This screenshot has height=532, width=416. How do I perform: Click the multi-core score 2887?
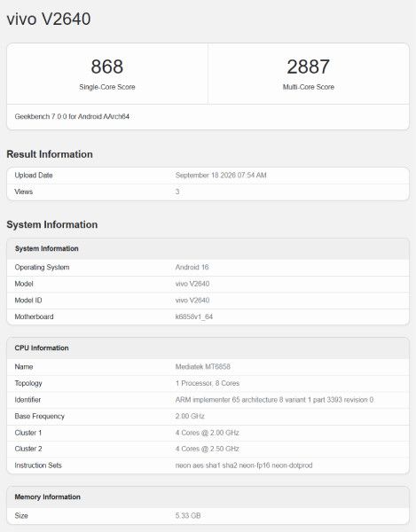[308, 66]
